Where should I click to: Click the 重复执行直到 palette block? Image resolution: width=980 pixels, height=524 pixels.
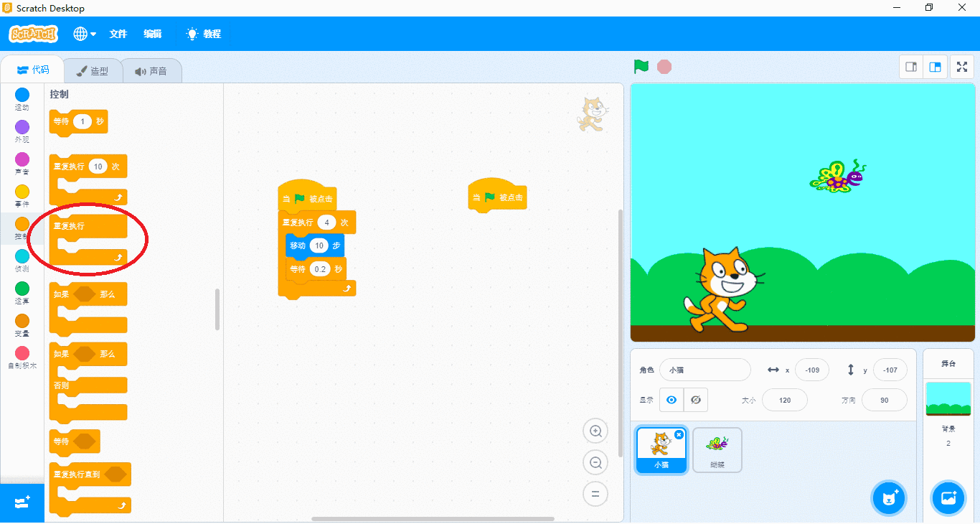click(90, 489)
